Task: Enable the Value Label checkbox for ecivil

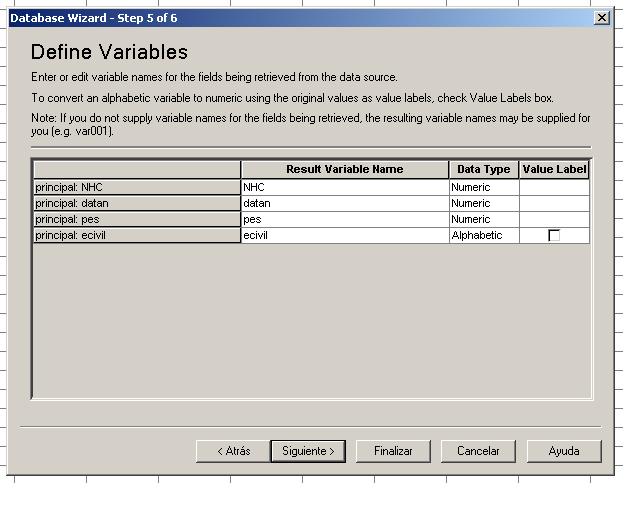Action: click(x=554, y=236)
